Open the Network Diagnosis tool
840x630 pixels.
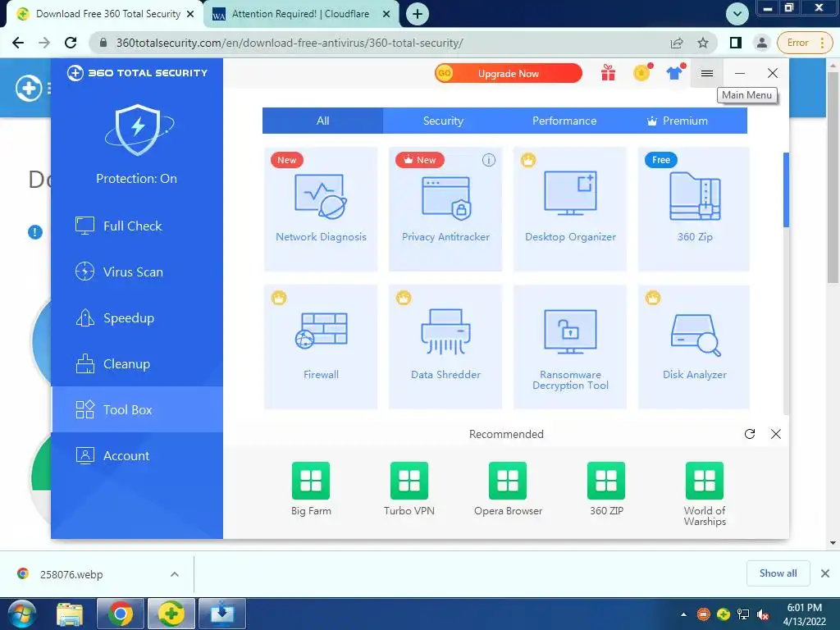click(321, 209)
